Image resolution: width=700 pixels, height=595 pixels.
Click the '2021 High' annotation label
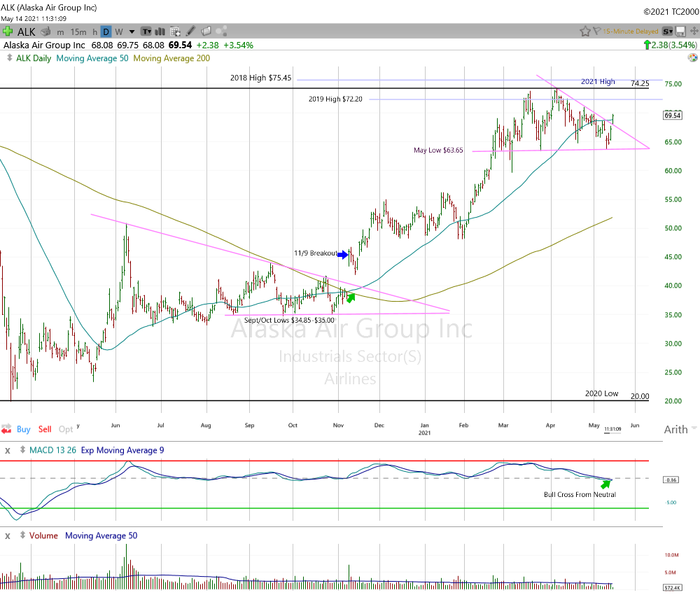pyautogui.click(x=598, y=82)
